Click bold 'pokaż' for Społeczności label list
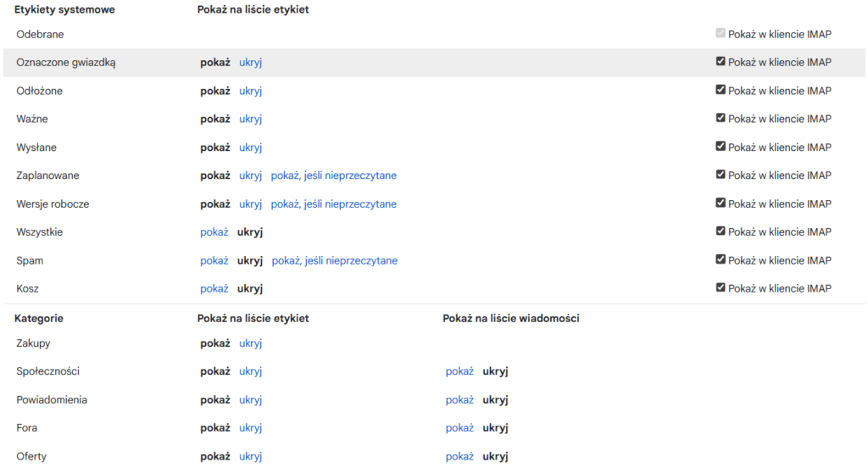Screen dimensions: 868x468 pyautogui.click(x=214, y=371)
